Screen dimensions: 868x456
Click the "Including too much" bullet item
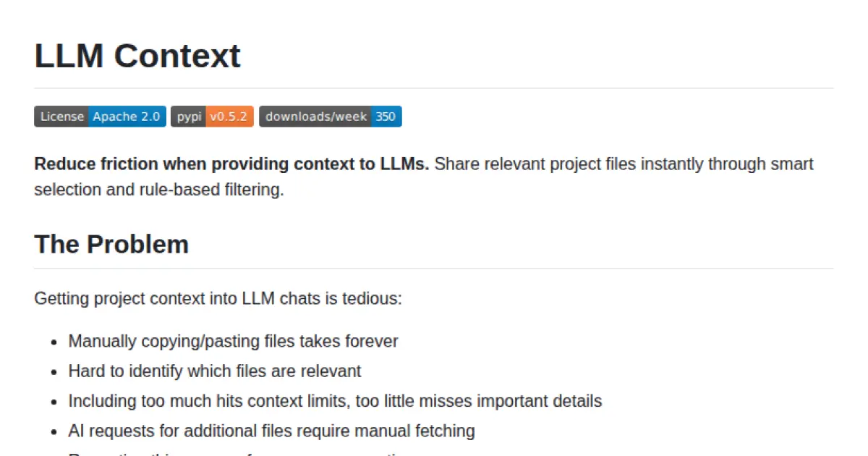coord(335,401)
